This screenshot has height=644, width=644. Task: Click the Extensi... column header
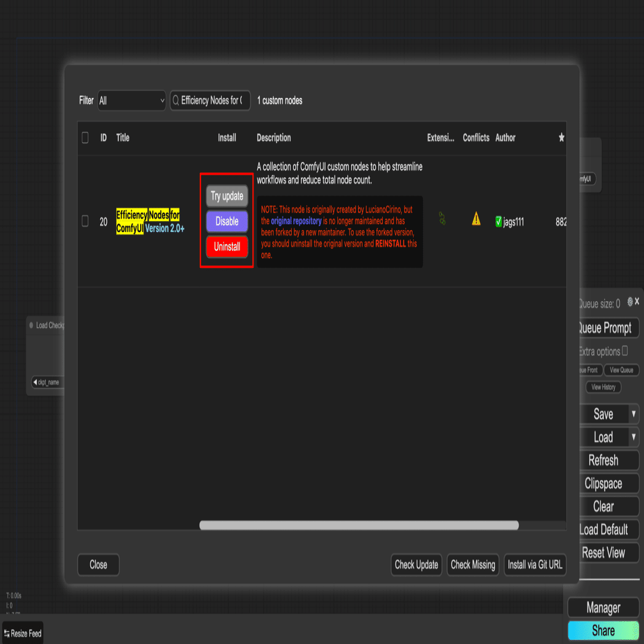441,138
